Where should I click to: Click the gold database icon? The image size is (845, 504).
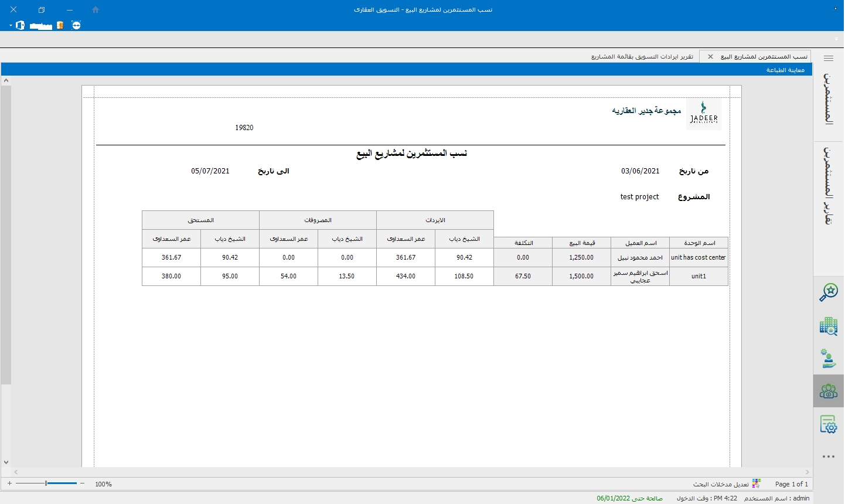(x=60, y=25)
